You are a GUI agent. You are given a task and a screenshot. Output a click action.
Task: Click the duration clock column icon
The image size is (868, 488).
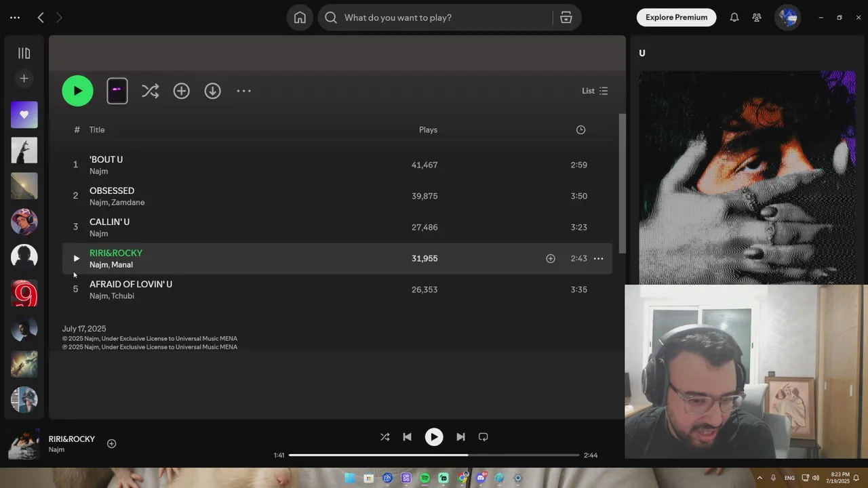coord(580,129)
